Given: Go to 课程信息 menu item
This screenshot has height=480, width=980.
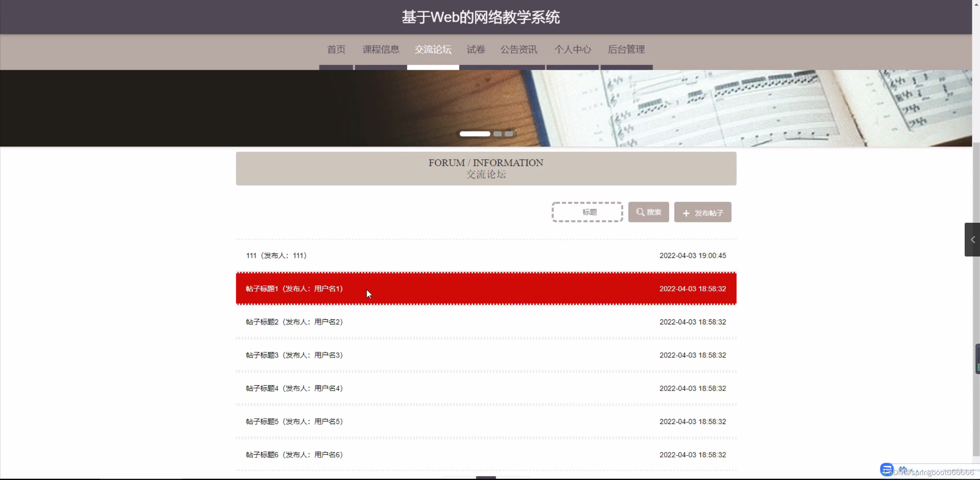Looking at the screenshot, I should [381, 49].
